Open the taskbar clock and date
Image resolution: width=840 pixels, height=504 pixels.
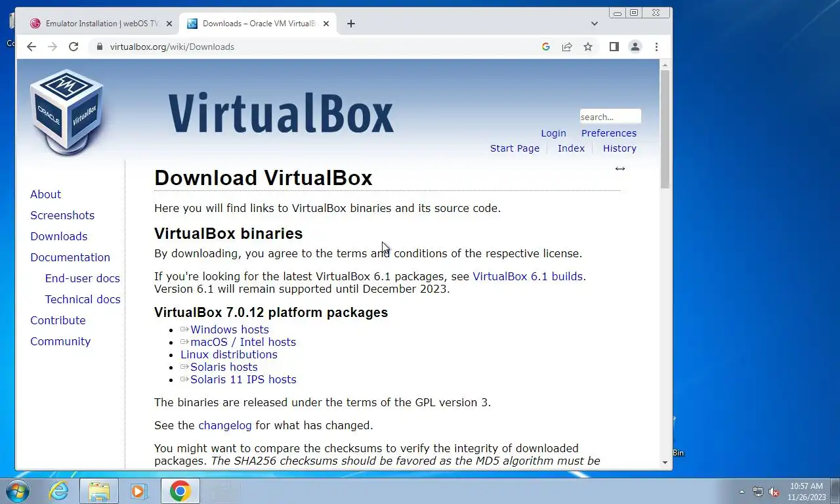pyautogui.click(x=806, y=492)
